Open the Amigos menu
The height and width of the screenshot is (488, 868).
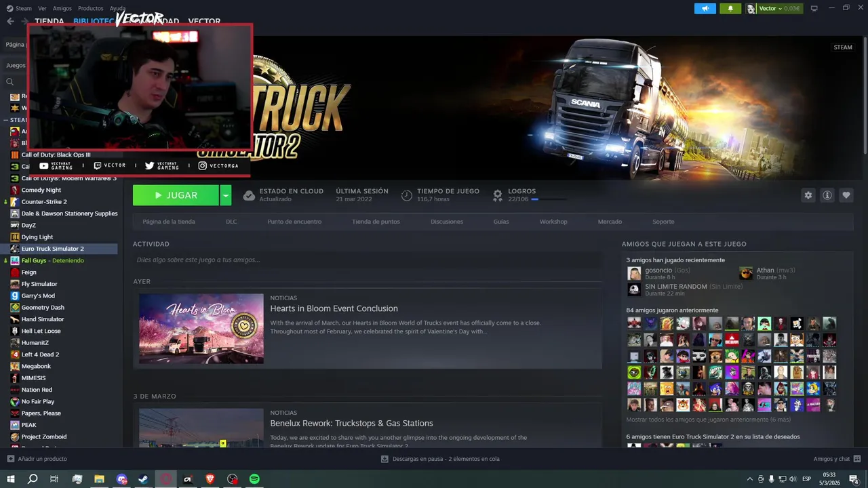[x=62, y=8]
